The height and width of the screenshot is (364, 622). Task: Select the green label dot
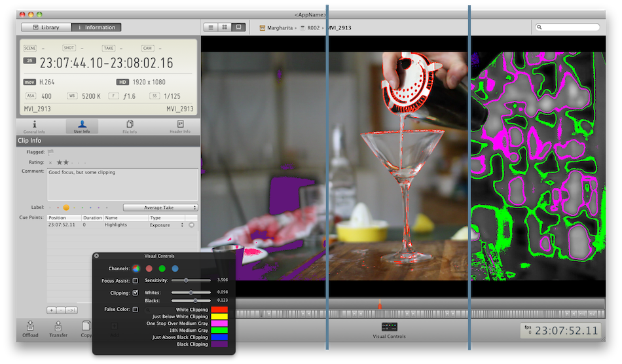82,208
